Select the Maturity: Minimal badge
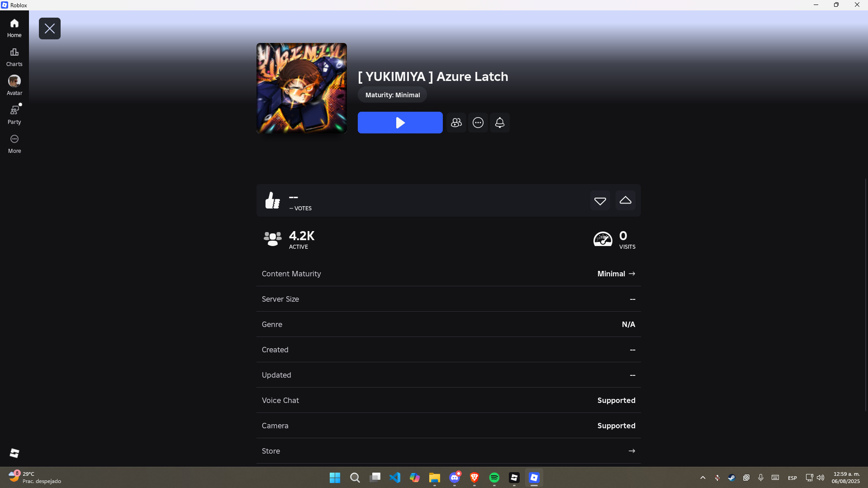 tap(392, 95)
